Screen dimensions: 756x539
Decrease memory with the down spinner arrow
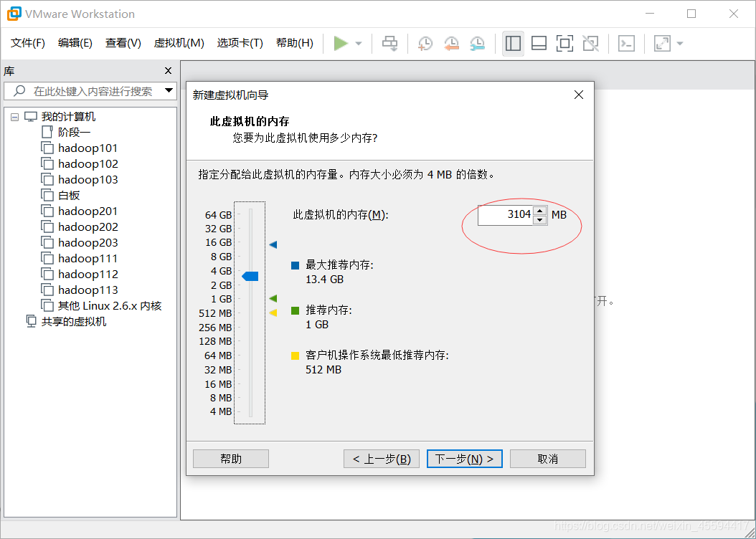(x=540, y=219)
